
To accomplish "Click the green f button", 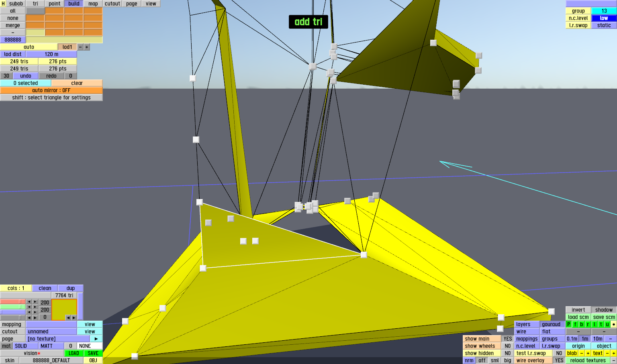I will [x=575, y=324].
